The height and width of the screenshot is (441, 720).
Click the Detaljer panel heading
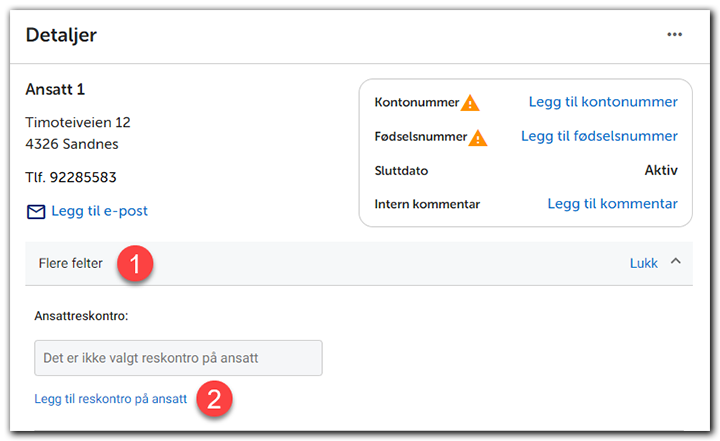click(x=62, y=35)
